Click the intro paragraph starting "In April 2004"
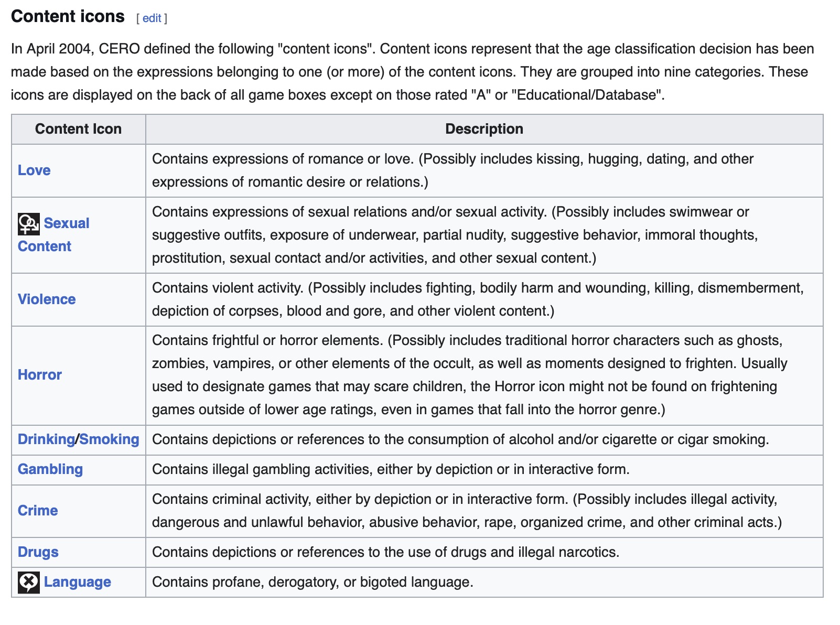The height and width of the screenshot is (625, 840). coord(413,72)
